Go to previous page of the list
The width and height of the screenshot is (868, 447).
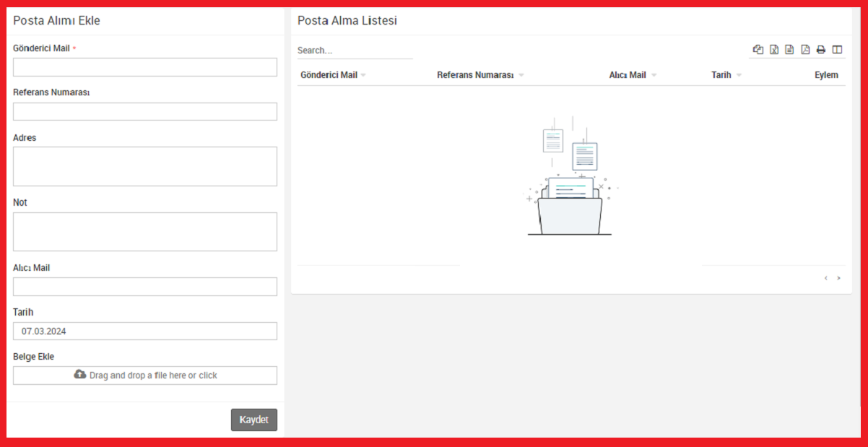(825, 278)
